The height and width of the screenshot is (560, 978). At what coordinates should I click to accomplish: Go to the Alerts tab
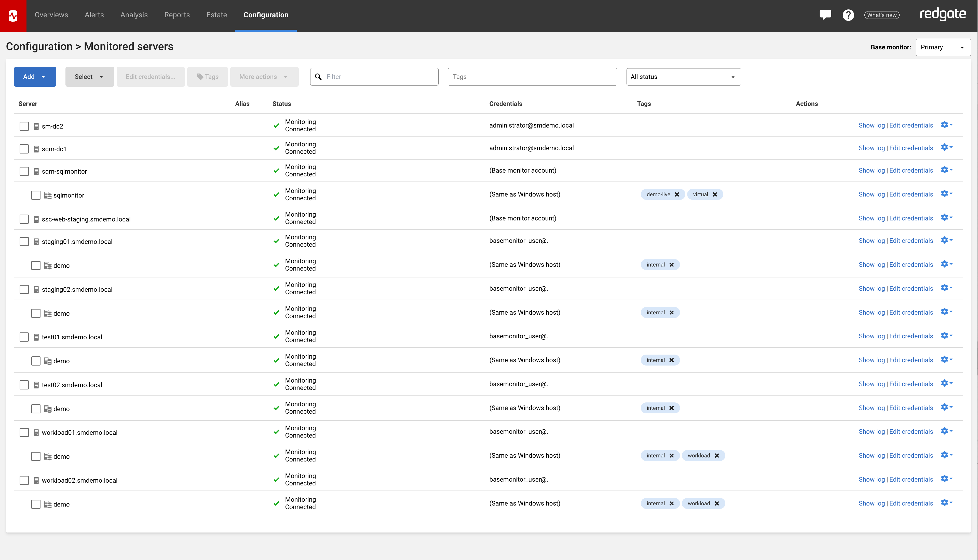(x=94, y=15)
